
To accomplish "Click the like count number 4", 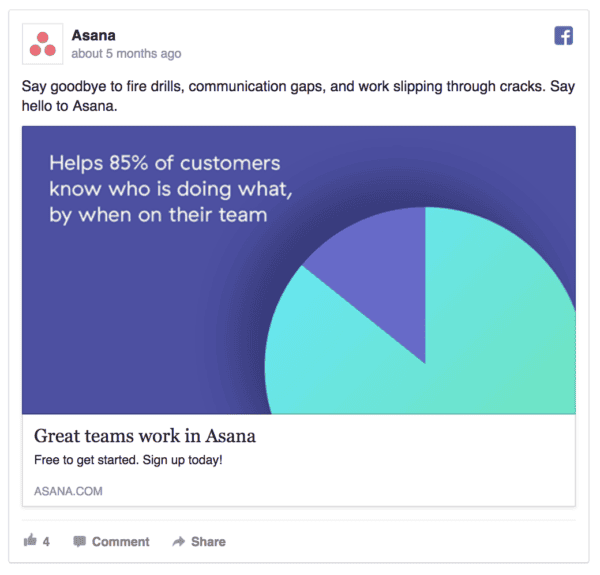I will pyautogui.click(x=46, y=541).
